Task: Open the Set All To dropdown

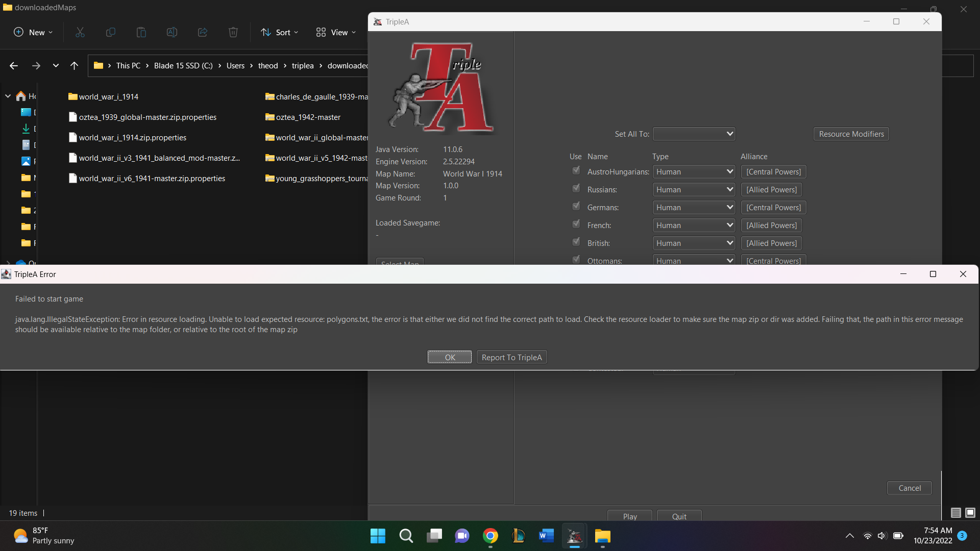Action: coord(694,134)
